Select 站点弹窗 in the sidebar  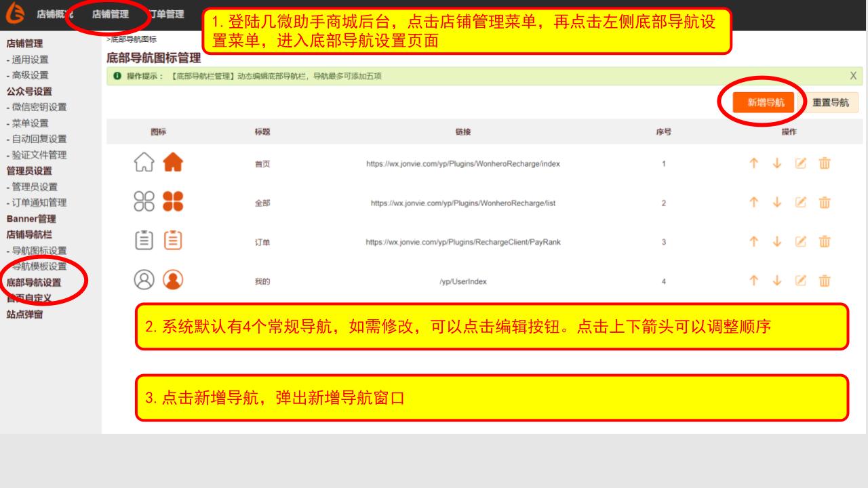24,314
